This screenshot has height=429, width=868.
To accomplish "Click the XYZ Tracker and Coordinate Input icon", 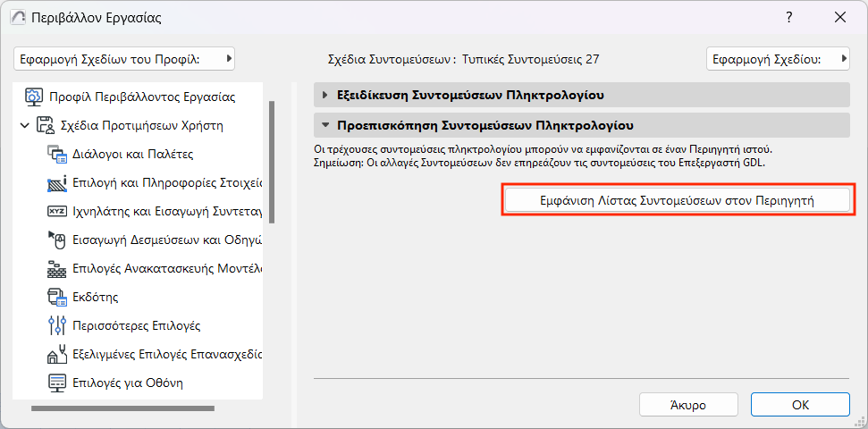I will (x=57, y=211).
